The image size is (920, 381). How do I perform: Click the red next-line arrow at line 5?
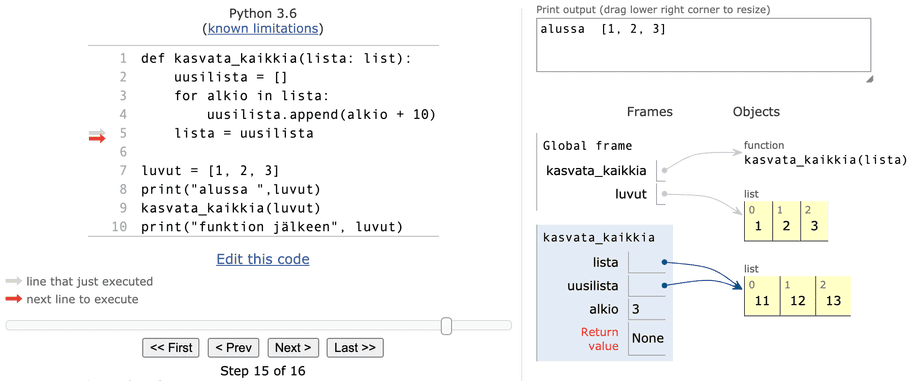click(x=97, y=139)
